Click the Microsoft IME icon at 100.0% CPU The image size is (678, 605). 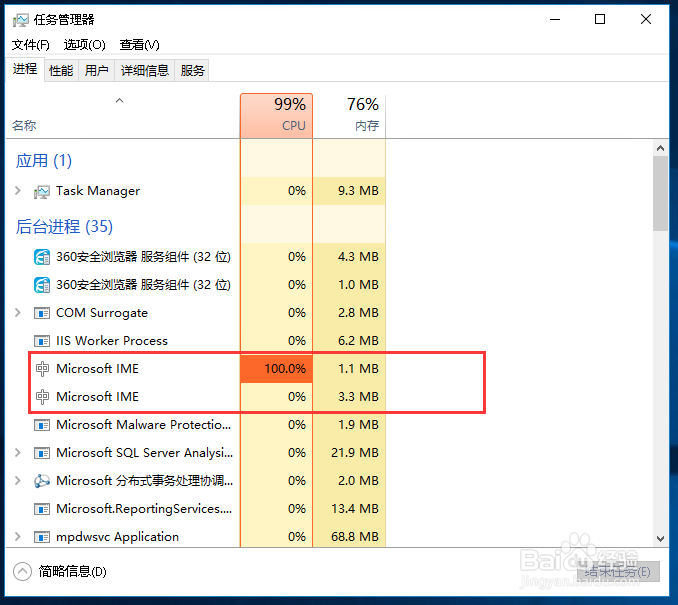[x=42, y=369]
